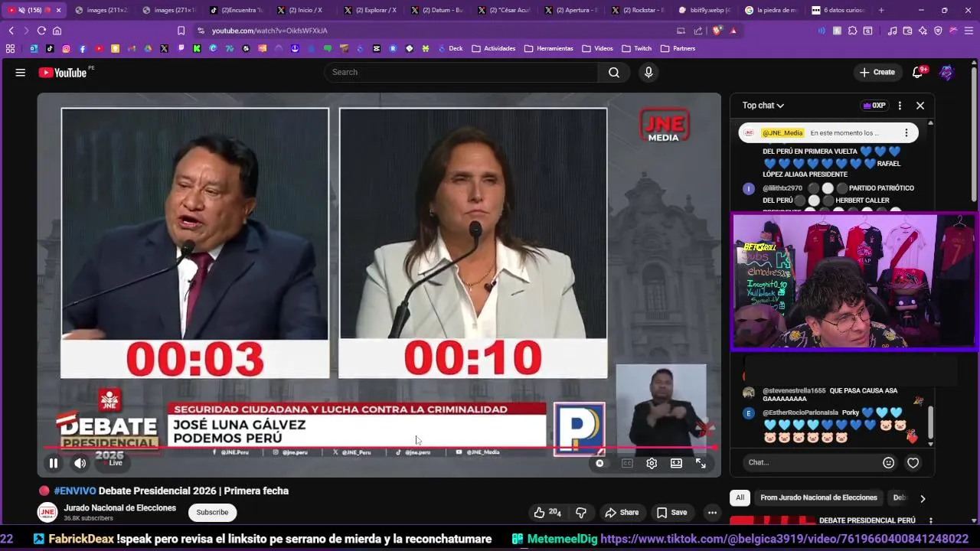Go back in the browser
The width and height of the screenshot is (980, 551).
pyautogui.click(x=11, y=31)
